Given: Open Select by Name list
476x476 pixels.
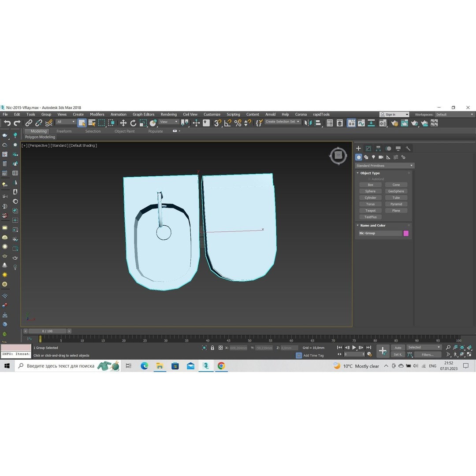Looking at the screenshot, I should tap(92, 123).
